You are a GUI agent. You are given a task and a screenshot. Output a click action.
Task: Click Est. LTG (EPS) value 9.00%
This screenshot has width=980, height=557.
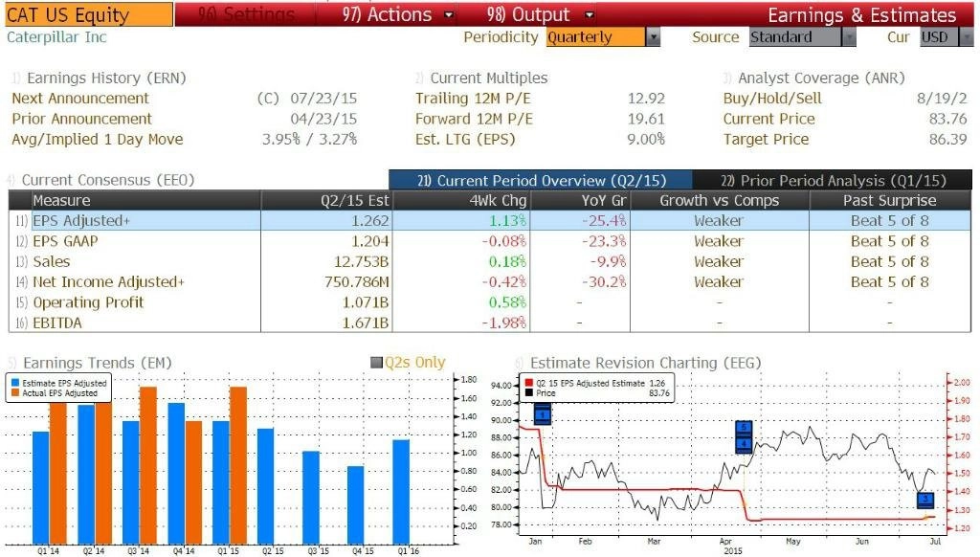click(646, 140)
